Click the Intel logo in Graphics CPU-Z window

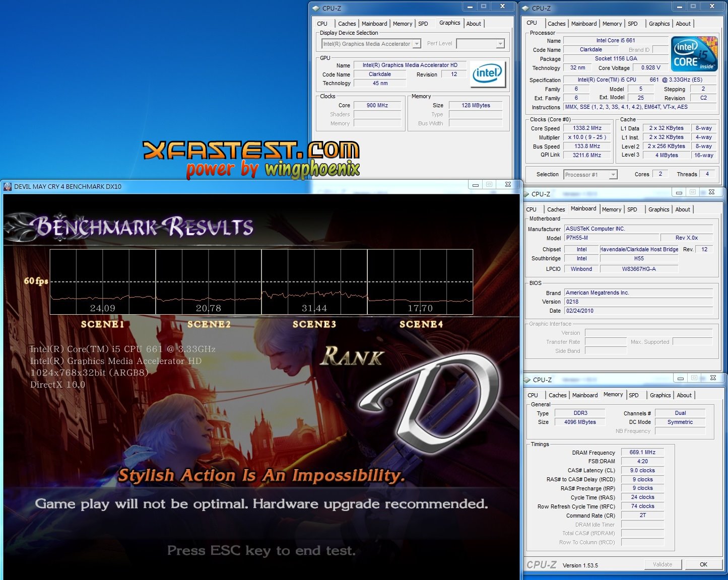[488, 74]
